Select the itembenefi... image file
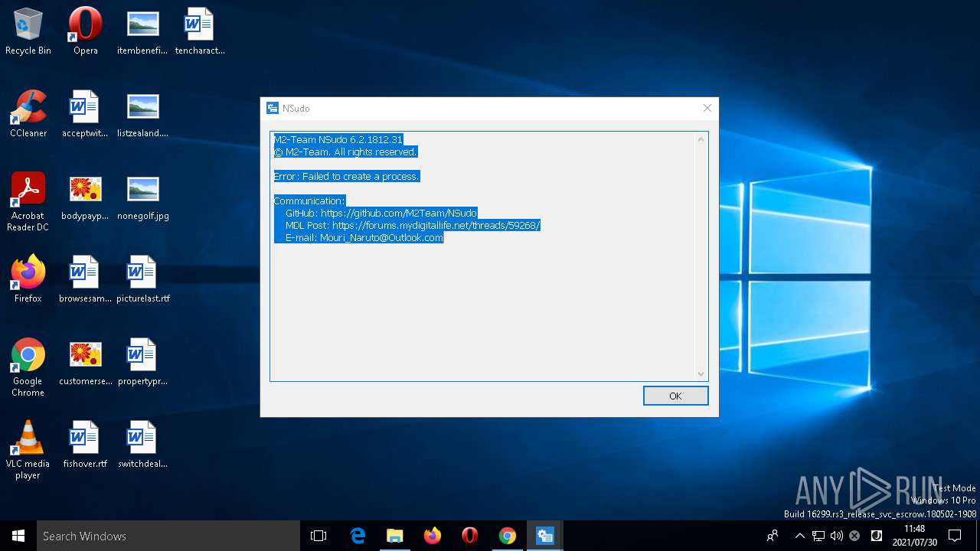 coord(142,32)
